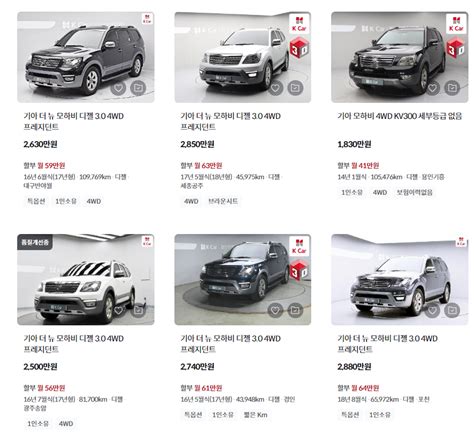The height and width of the screenshot is (436, 474).
Task: Open 3D view of the 2,740만원 Mohave
Action: [x=299, y=270]
